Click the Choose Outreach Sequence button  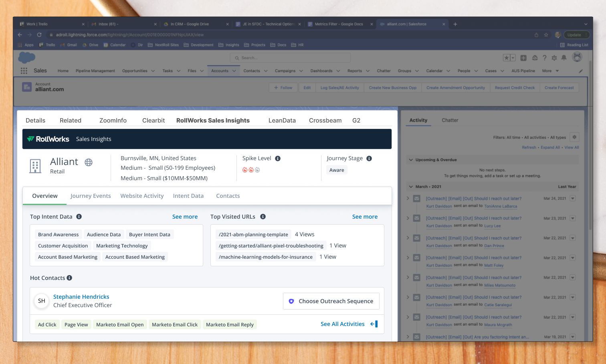click(331, 301)
